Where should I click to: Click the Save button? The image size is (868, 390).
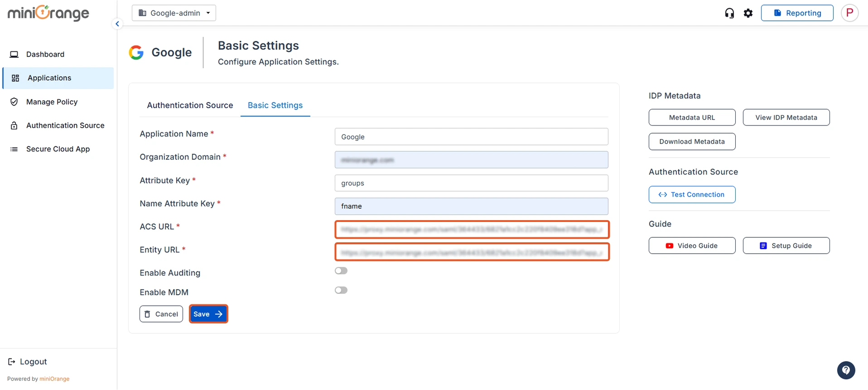tap(208, 314)
